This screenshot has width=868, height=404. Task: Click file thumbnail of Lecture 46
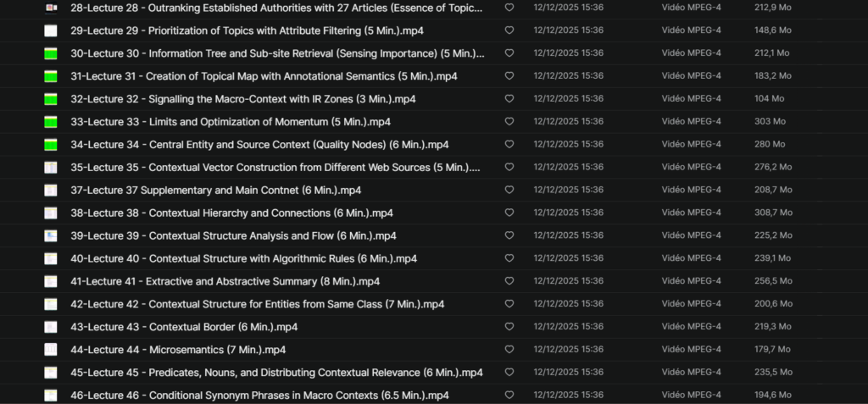(x=51, y=396)
